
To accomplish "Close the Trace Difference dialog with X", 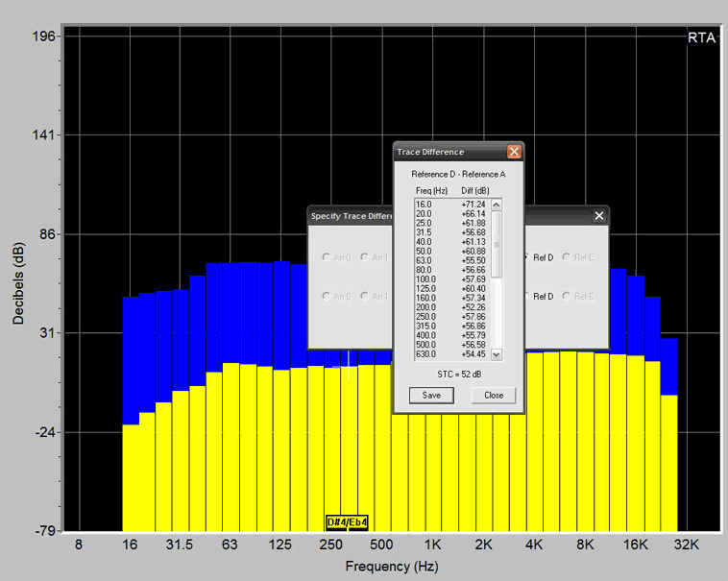I will 514,152.
